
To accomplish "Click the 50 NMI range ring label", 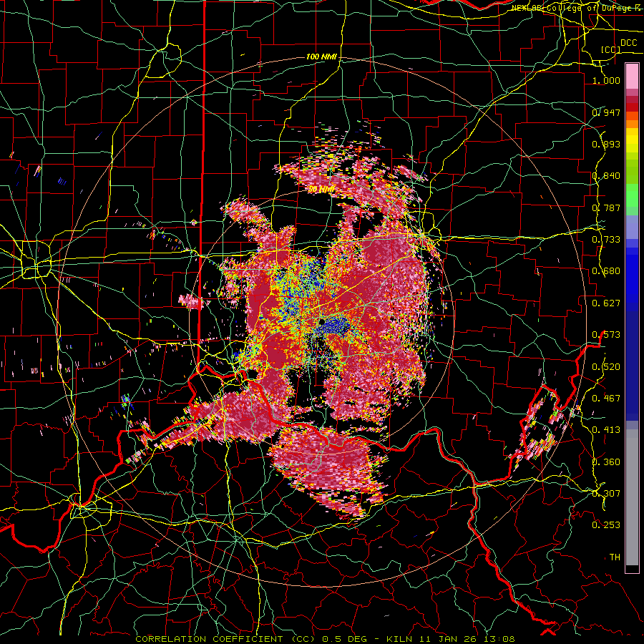I will pos(321,189).
